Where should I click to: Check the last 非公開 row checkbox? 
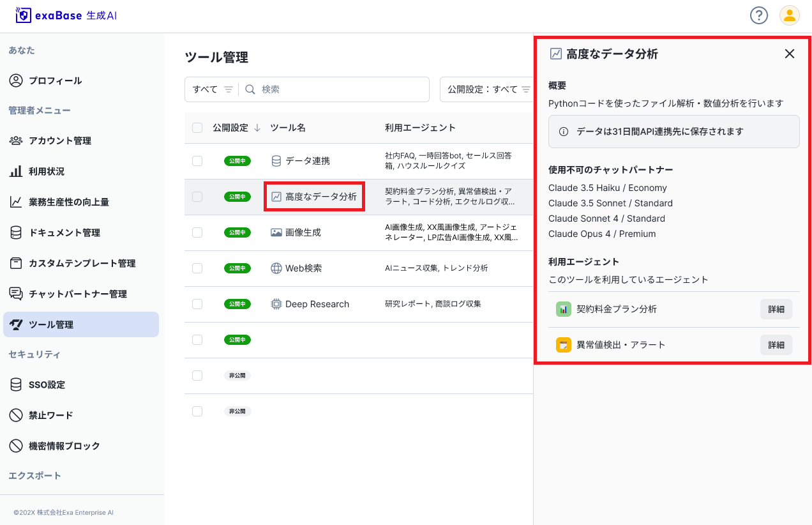coord(197,411)
